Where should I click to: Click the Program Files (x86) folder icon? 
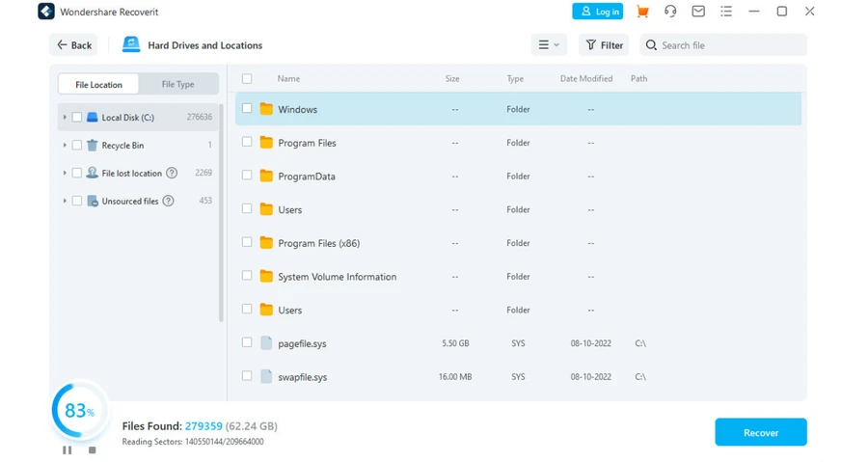coord(266,243)
